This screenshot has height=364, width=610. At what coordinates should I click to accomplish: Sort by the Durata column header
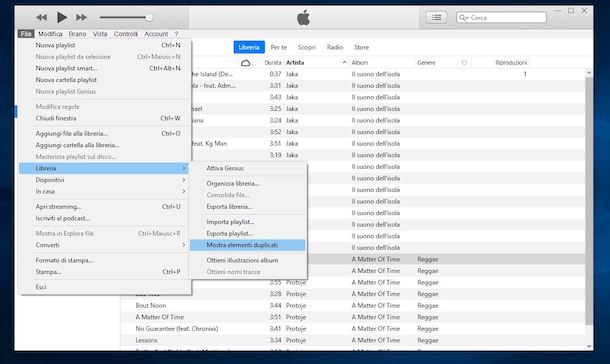coord(273,63)
